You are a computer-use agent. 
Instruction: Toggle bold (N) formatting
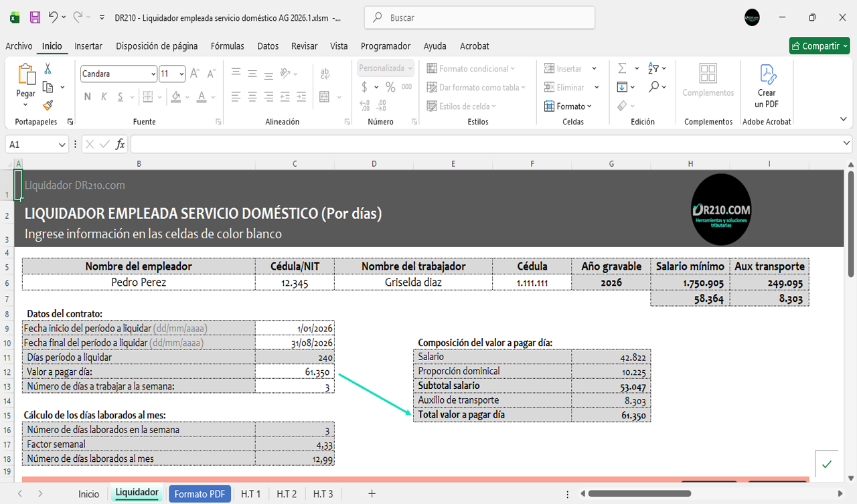coord(87,97)
